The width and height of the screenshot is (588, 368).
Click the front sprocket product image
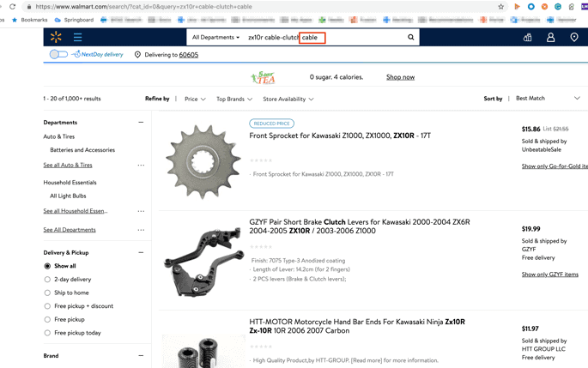[x=203, y=160]
